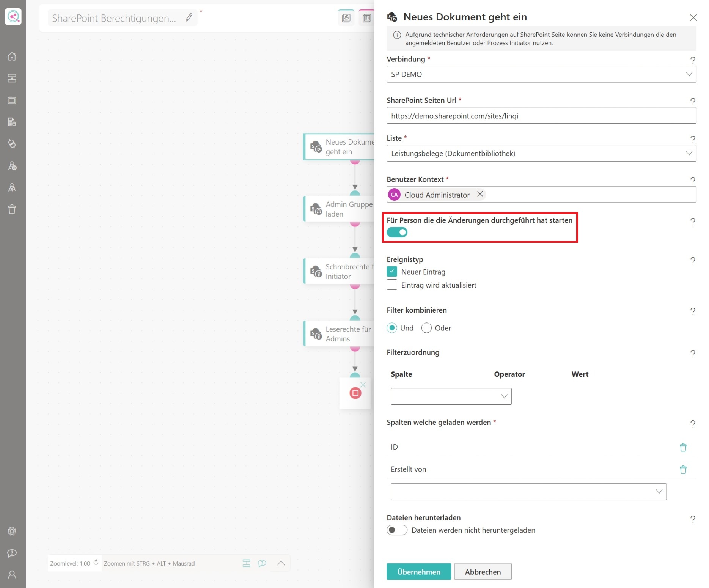Open the pill-shaped sidebar icon
The width and height of the screenshot is (709, 588).
(12, 144)
